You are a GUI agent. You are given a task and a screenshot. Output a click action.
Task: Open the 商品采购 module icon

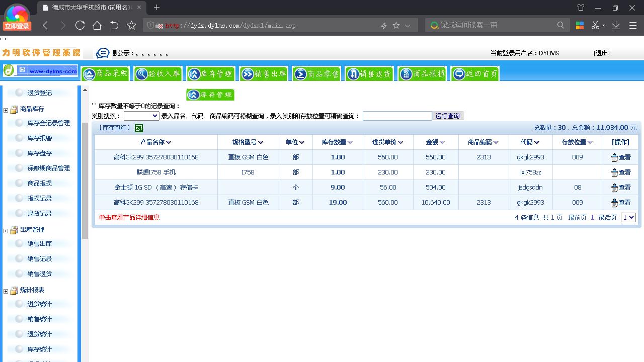tap(105, 73)
